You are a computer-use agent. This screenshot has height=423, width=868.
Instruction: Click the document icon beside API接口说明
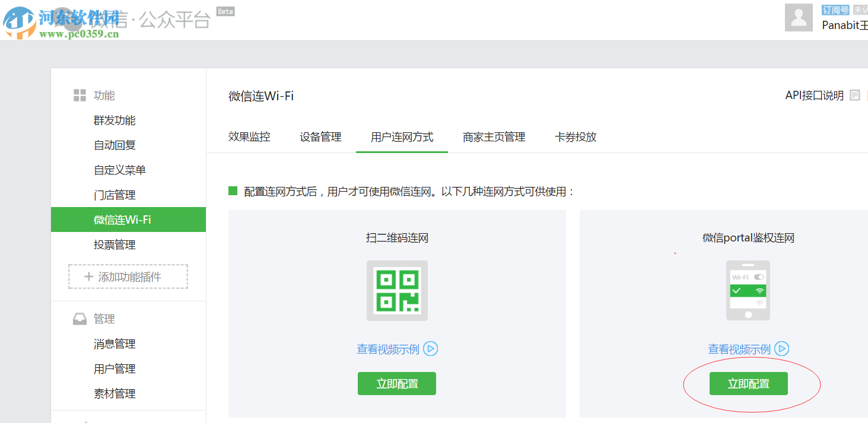tap(855, 95)
